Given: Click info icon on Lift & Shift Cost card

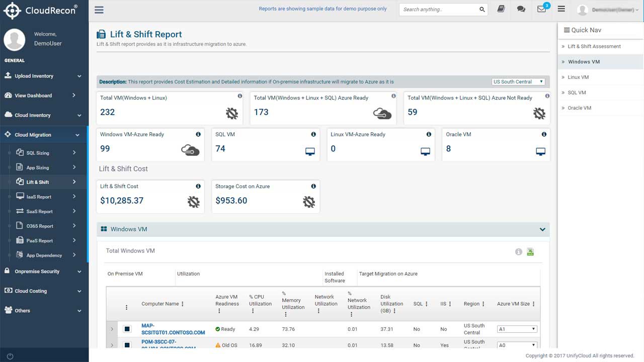Looking at the screenshot, I should 198,186.
